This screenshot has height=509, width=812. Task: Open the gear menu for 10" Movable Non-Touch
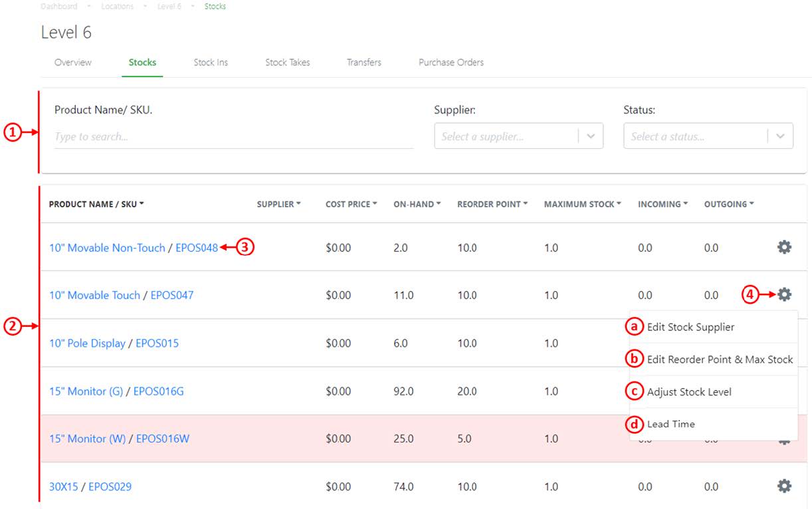(784, 247)
